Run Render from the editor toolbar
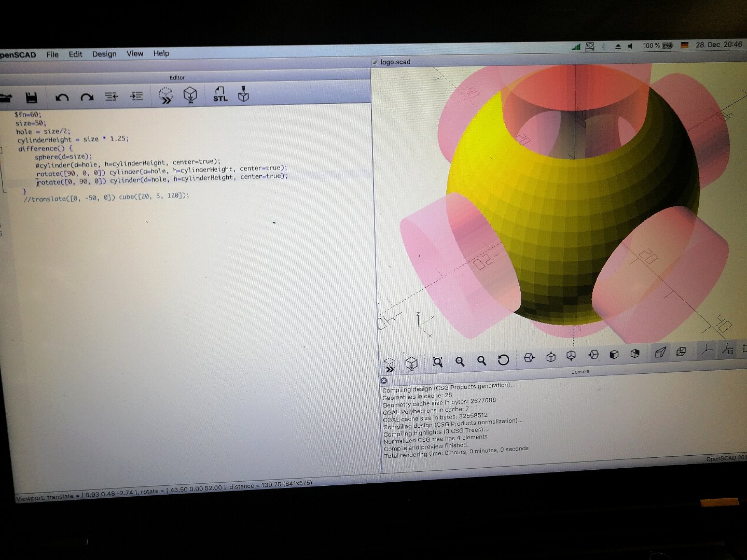Viewport: 747px width, 560px height. pos(190,95)
